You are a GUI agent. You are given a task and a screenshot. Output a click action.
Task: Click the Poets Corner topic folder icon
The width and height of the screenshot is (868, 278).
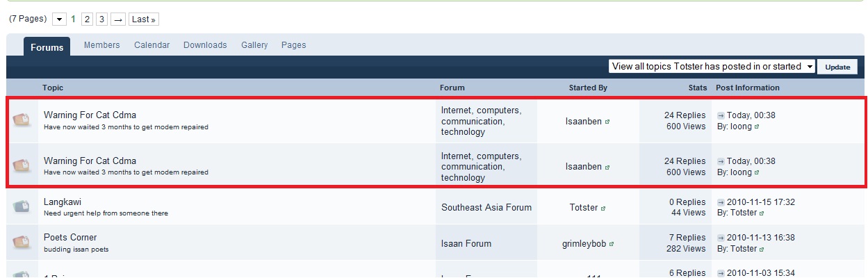pyautogui.click(x=21, y=242)
